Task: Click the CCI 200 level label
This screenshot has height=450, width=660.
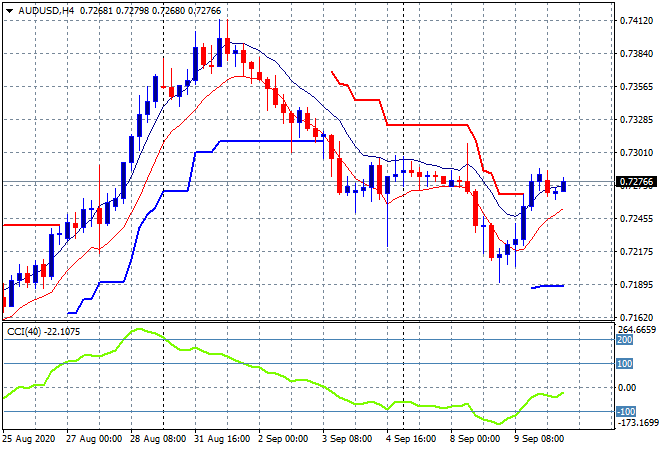Action: pos(623,340)
